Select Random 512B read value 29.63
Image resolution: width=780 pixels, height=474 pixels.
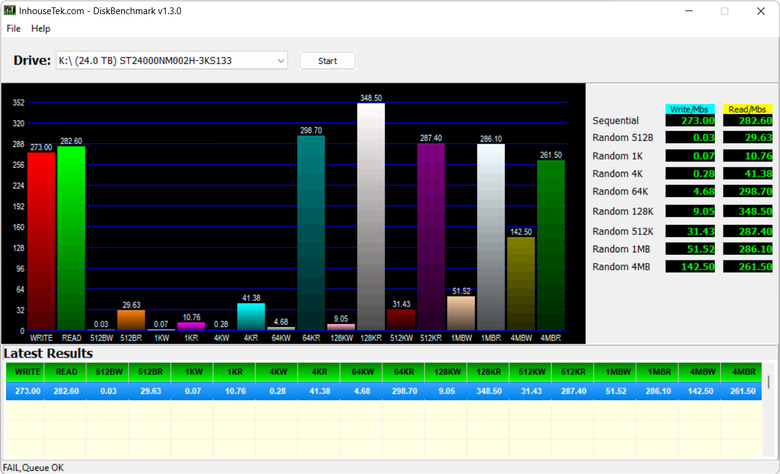(x=748, y=137)
